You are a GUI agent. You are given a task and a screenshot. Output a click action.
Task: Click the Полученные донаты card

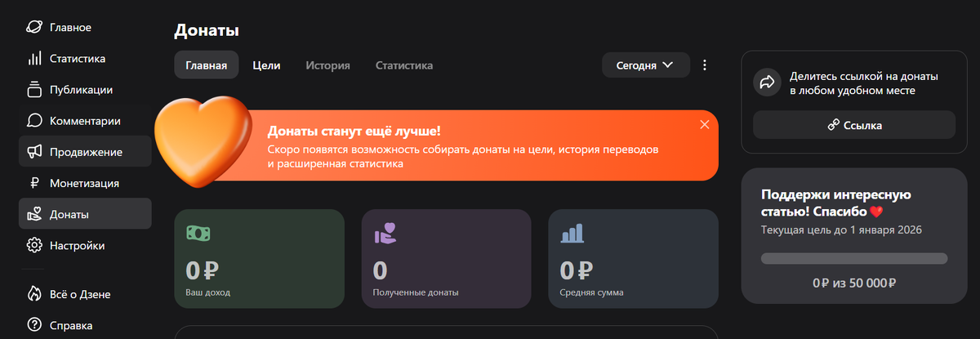click(x=446, y=258)
